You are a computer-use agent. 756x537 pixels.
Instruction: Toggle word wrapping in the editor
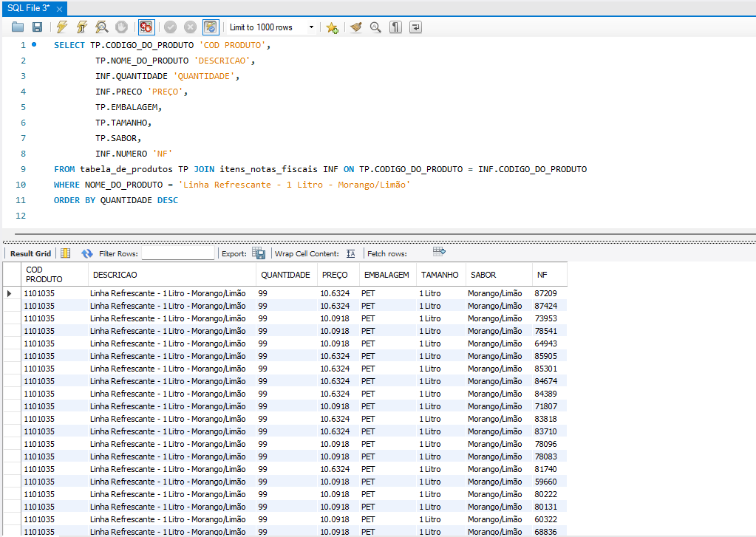coord(415,27)
